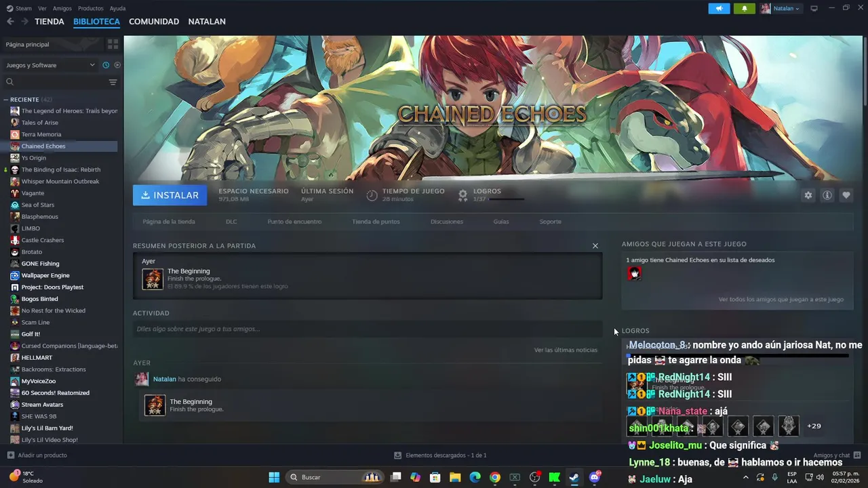This screenshot has width=868, height=488.
Task: Open the Ver menu
Action: [x=42, y=8]
